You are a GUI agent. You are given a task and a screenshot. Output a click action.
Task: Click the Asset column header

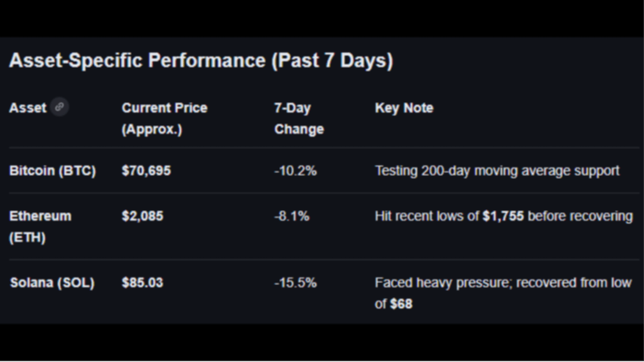[28, 108]
